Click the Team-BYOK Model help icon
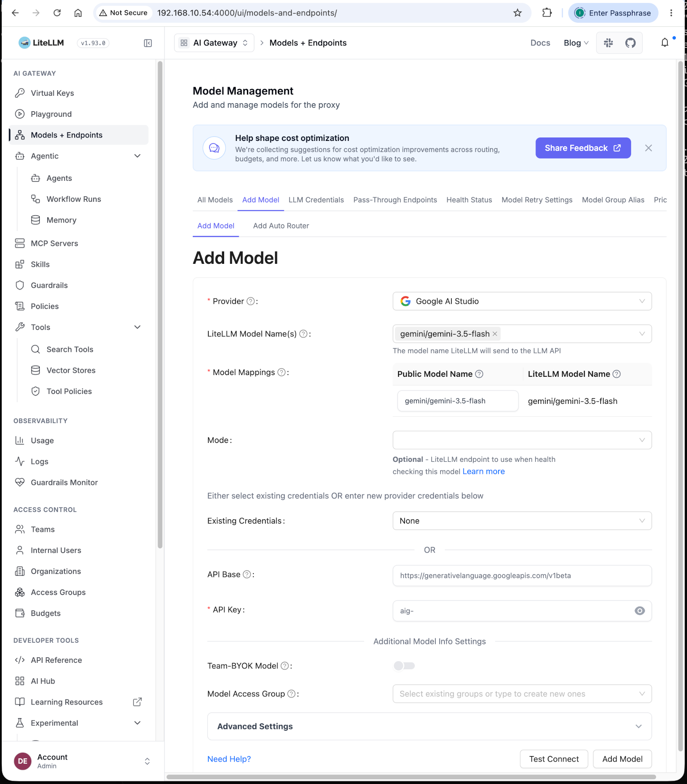This screenshot has height=784, width=687. 285,666
